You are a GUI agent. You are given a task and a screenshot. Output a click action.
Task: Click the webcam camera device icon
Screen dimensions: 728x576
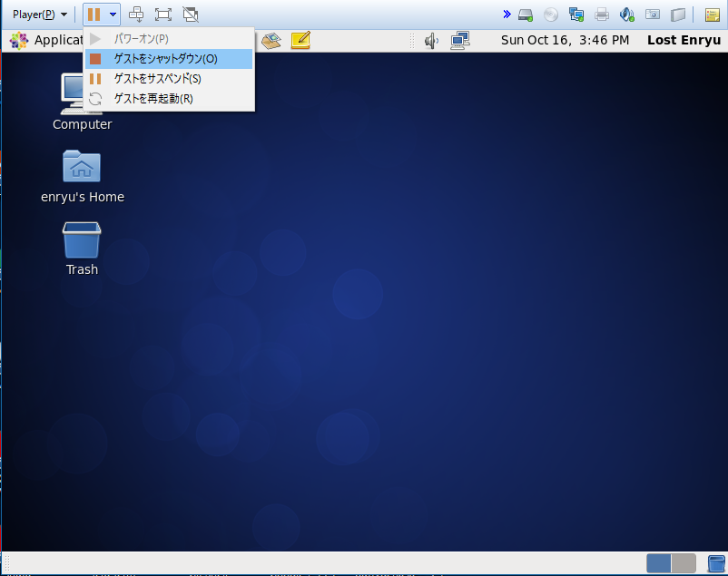click(x=653, y=15)
